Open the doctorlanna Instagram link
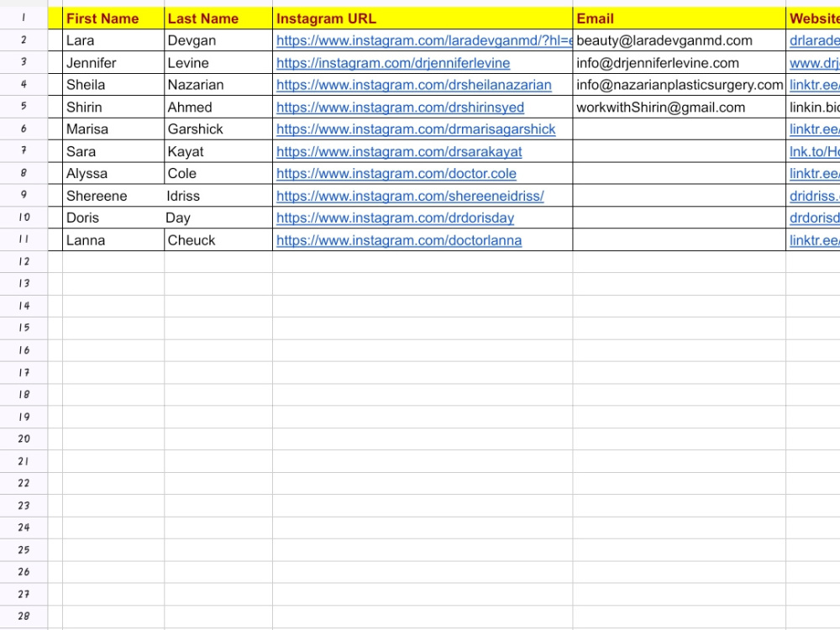 tap(399, 241)
